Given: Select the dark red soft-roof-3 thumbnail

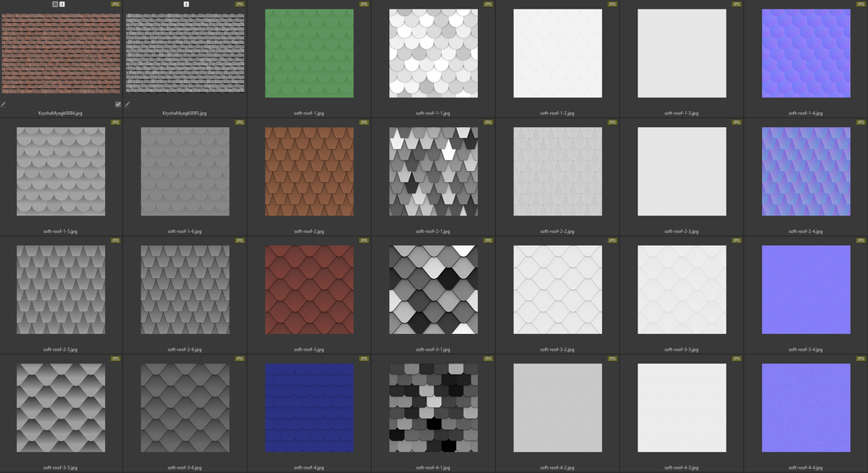Looking at the screenshot, I should [309, 289].
